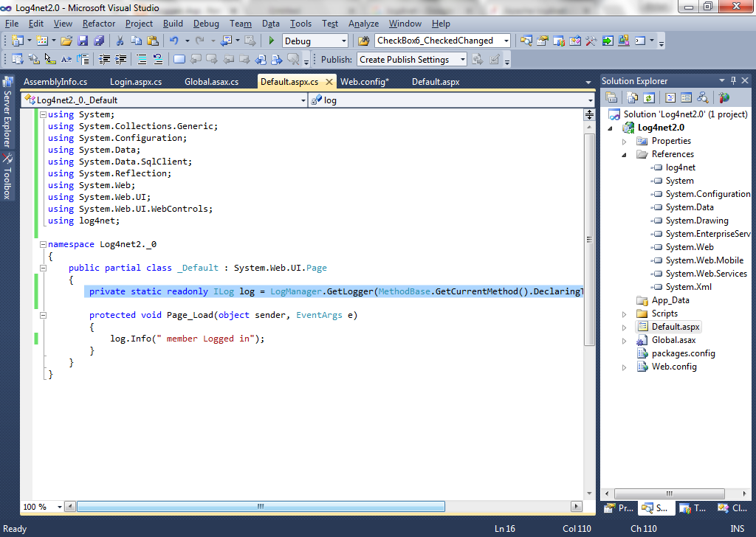Expand the Default.aspx tree node
Image resolution: width=756 pixels, height=537 pixels.
pos(624,327)
